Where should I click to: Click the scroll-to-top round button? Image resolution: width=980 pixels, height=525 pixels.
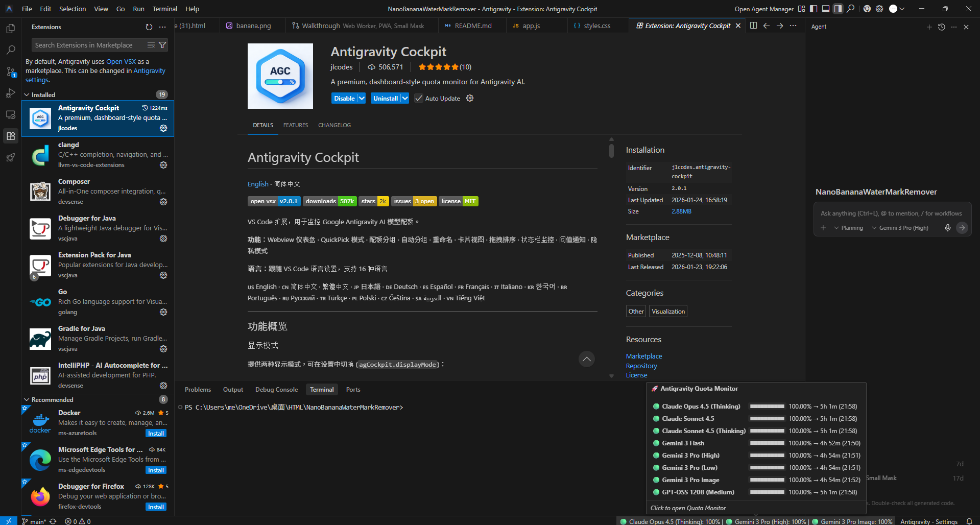tap(587, 359)
